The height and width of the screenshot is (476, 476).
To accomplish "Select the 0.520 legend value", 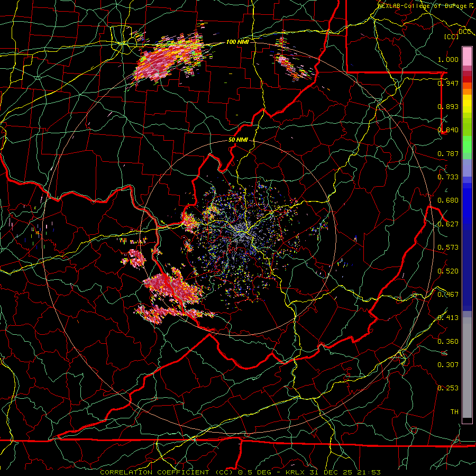I will (x=448, y=271).
